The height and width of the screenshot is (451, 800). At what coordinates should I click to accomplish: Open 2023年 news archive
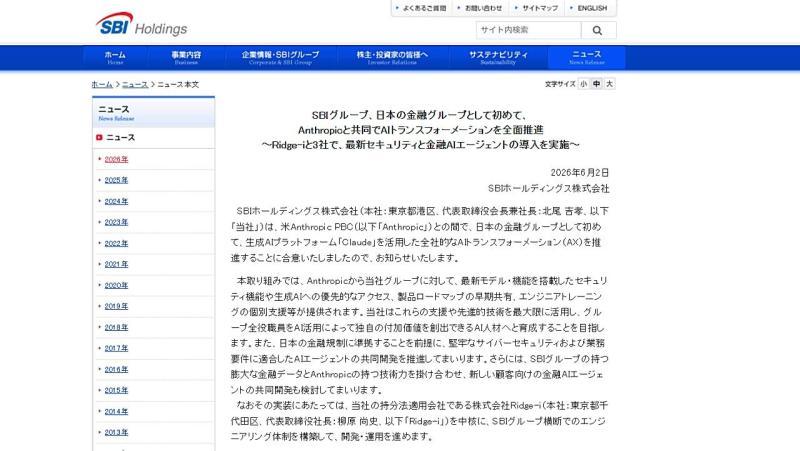pos(116,222)
